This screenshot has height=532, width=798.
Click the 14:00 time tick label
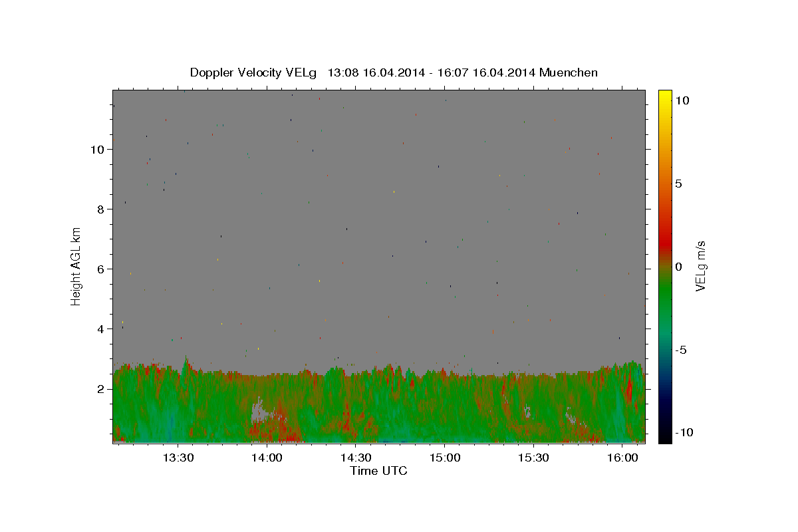pos(267,458)
